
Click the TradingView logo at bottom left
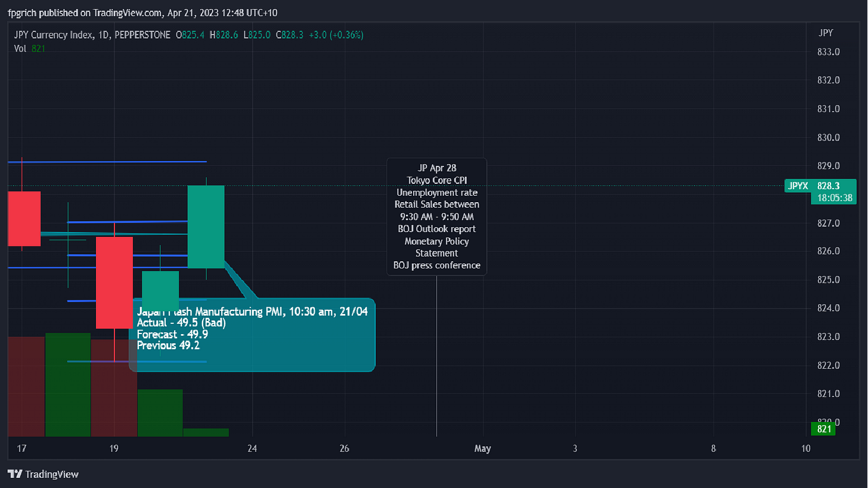[x=43, y=474]
